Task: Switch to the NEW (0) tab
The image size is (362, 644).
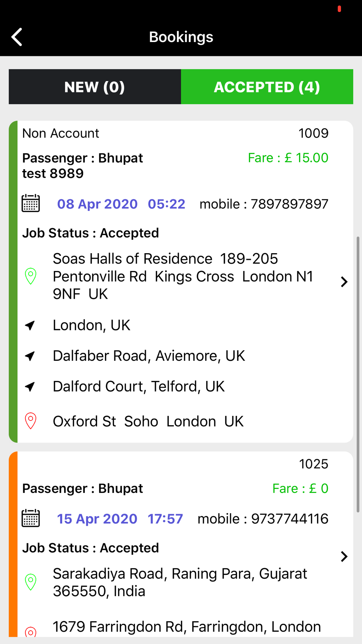Action: (x=95, y=87)
